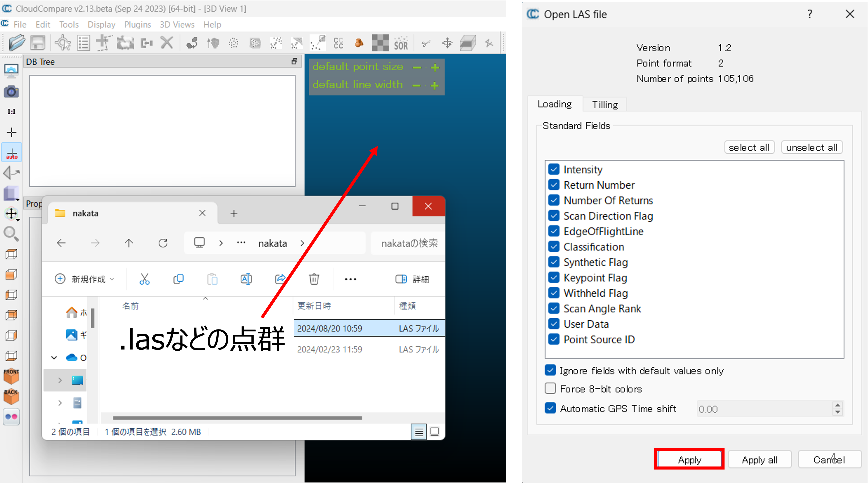
Task: Expand the document tree node chevron
Action: 60,403
